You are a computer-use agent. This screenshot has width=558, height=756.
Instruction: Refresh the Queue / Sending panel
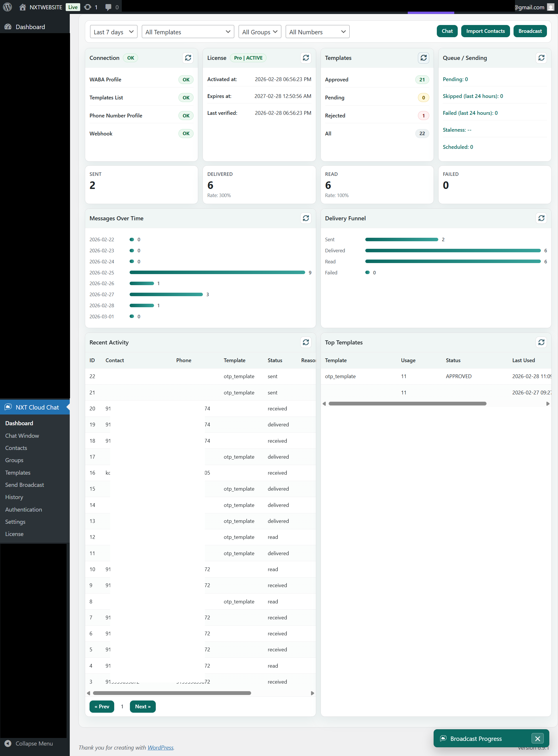pyautogui.click(x=541, y=58)
